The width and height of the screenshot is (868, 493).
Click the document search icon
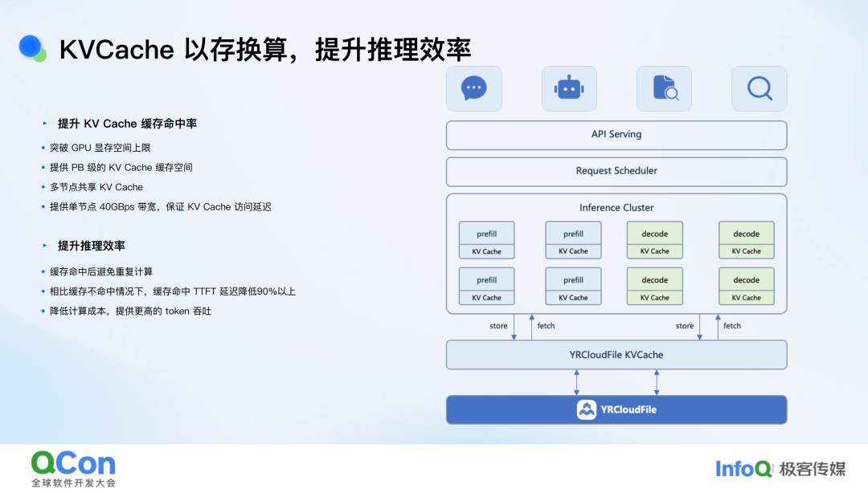[x=665, y=88]
